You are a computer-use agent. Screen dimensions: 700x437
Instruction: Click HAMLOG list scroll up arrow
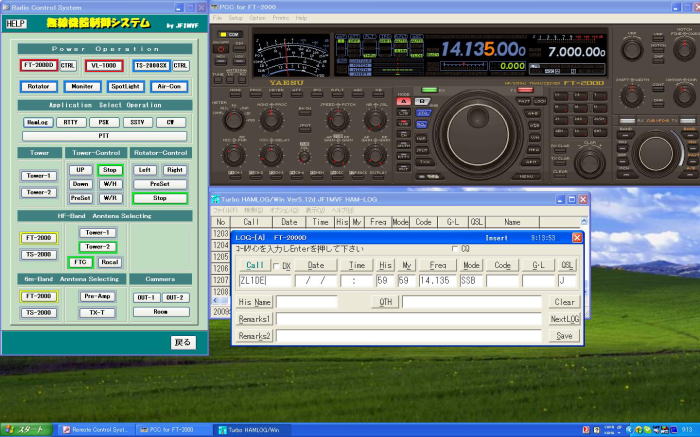tap(584, 221)
